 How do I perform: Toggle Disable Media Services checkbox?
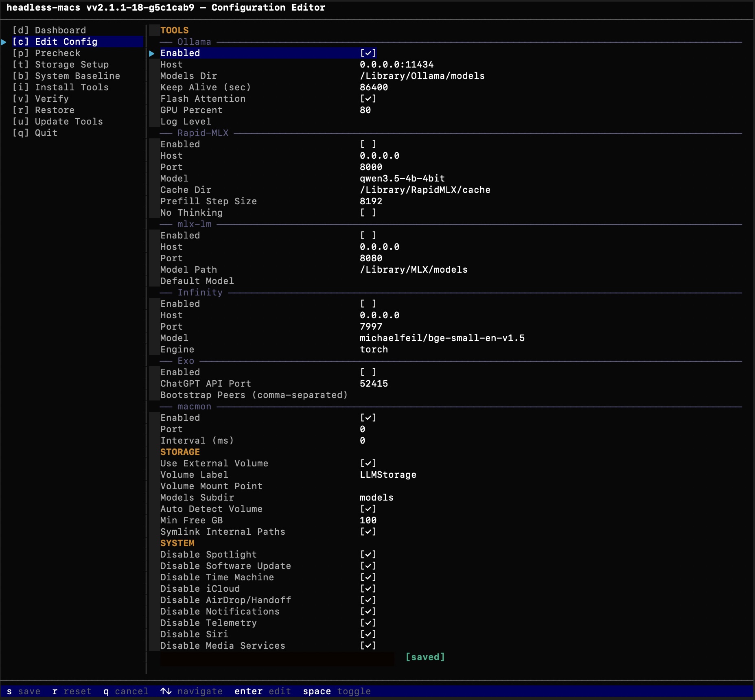tap(368, 645)
